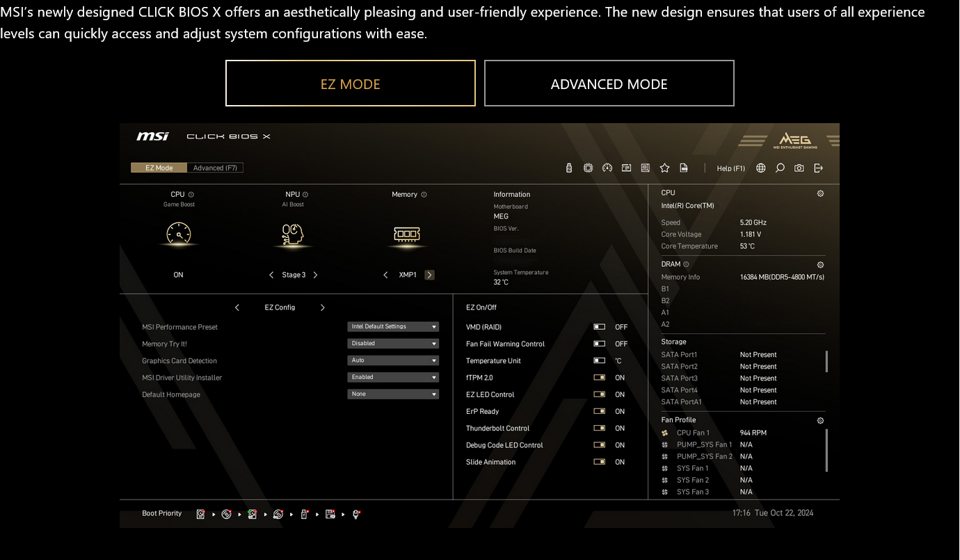Screen dimensions: 960x560
Task: Open Default Homepage dropdown
Action: click(x=393, y=394)
